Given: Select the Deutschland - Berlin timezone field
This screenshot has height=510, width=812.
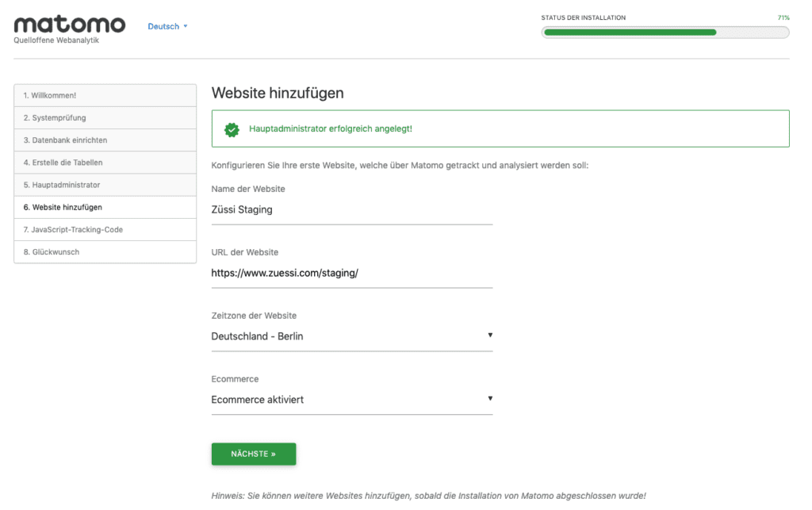Looking at the screenshot, I should [351, 336].
